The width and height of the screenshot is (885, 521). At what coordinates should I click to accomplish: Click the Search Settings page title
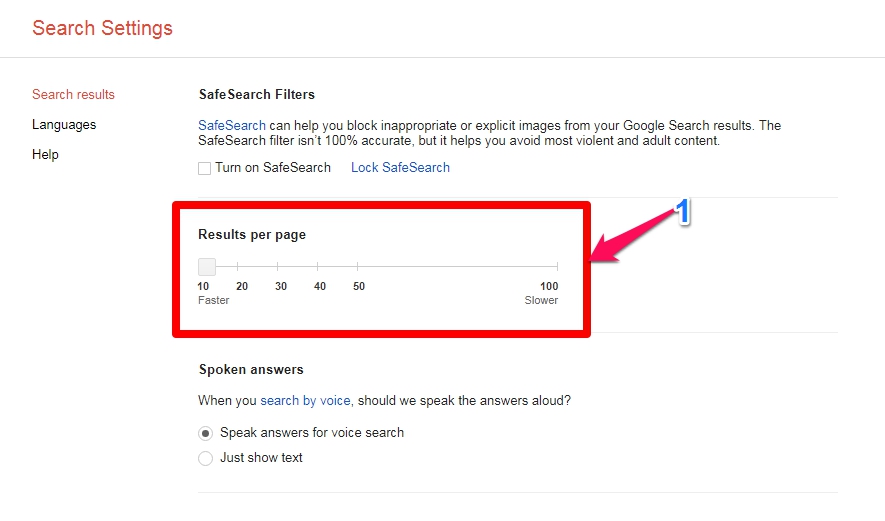[102, 28]
